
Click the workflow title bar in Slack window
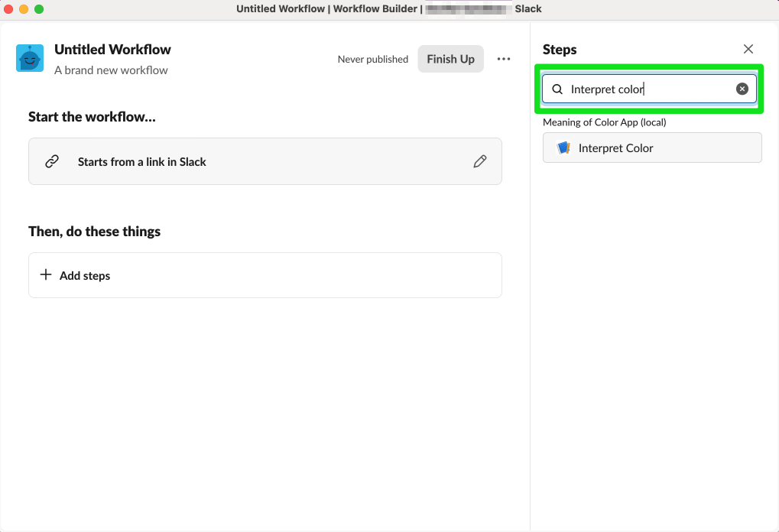[x=389, y=8]
